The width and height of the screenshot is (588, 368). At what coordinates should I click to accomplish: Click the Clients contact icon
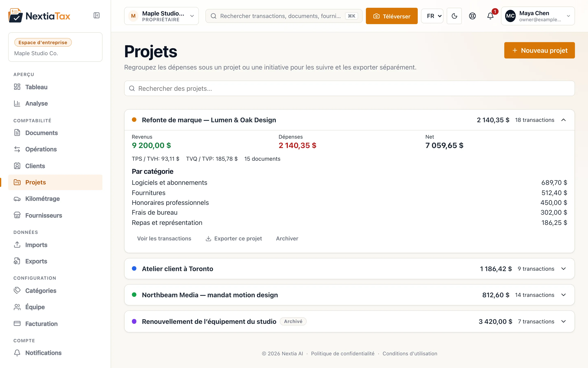click(17, 166)
